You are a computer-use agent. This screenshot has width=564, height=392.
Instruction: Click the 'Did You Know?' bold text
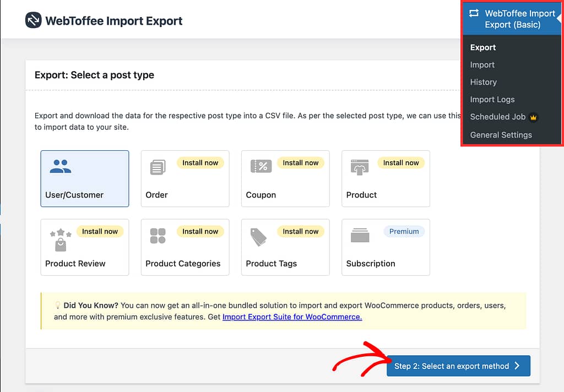click(x=91, y=306)
